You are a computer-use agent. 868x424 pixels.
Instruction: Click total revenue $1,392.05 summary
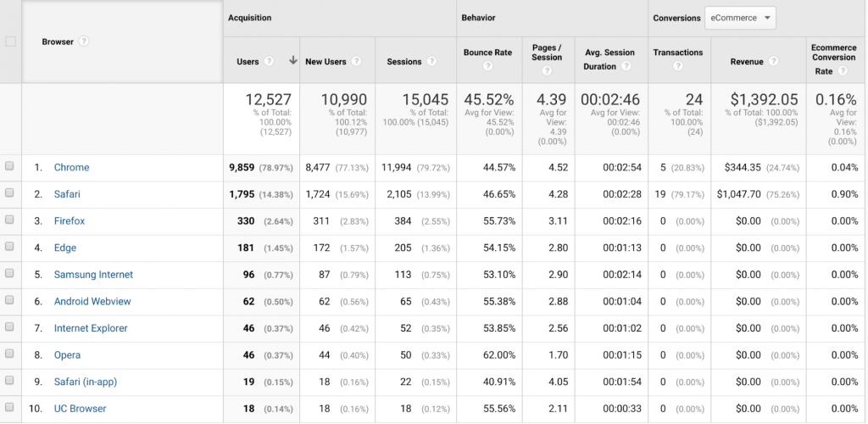click(765, 99)
